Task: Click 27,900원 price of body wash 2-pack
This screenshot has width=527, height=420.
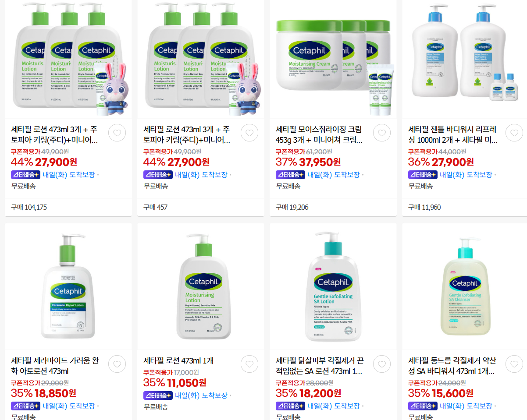Action: (452, 162)
